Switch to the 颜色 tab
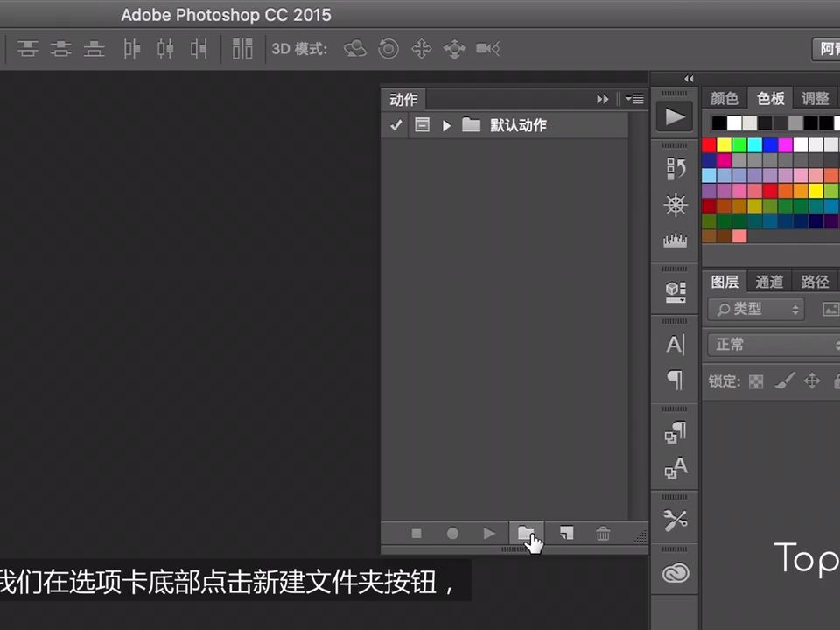 click(x=724, y=98)
